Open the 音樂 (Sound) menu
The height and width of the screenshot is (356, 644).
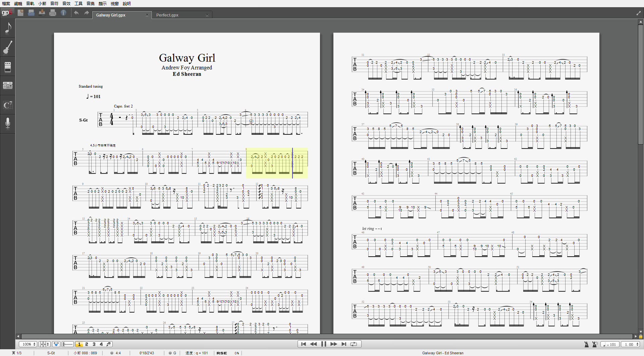91,4
